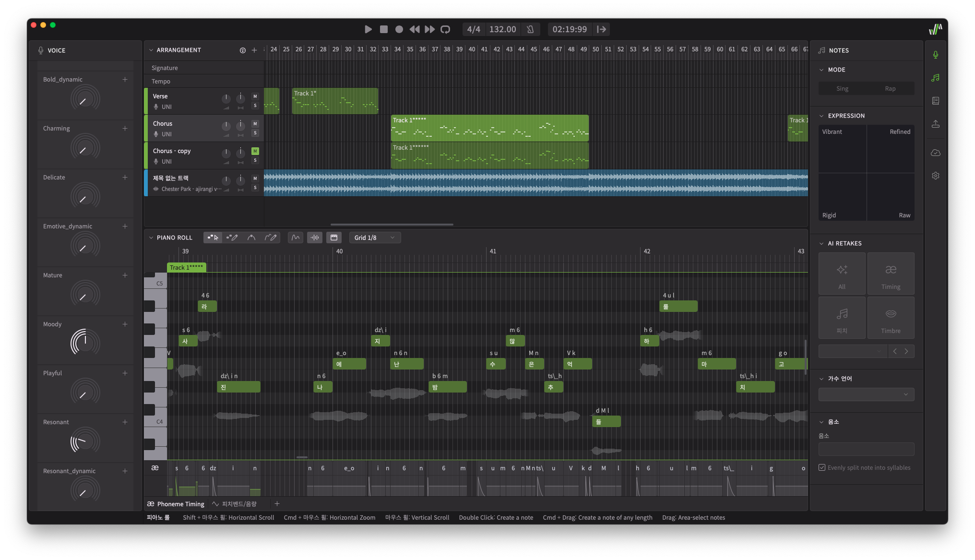Click the AI Retakes Timing button

point(890,274)
